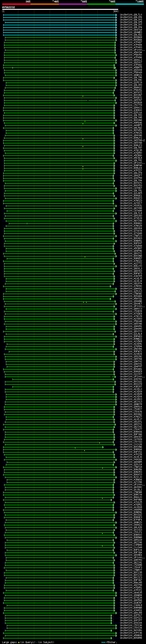Select the UniRef100_P58050 label
This screenshot has height=644, width=146.
131,55
